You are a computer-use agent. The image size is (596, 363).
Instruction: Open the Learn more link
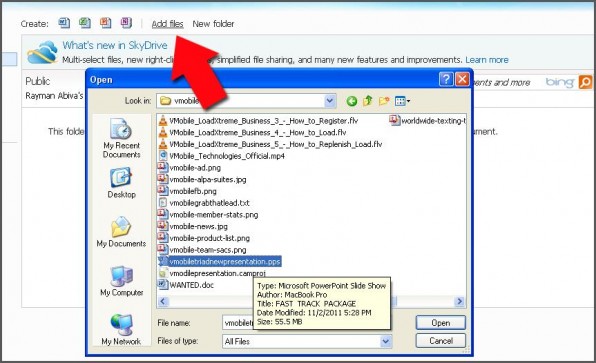tap(487, 60)
